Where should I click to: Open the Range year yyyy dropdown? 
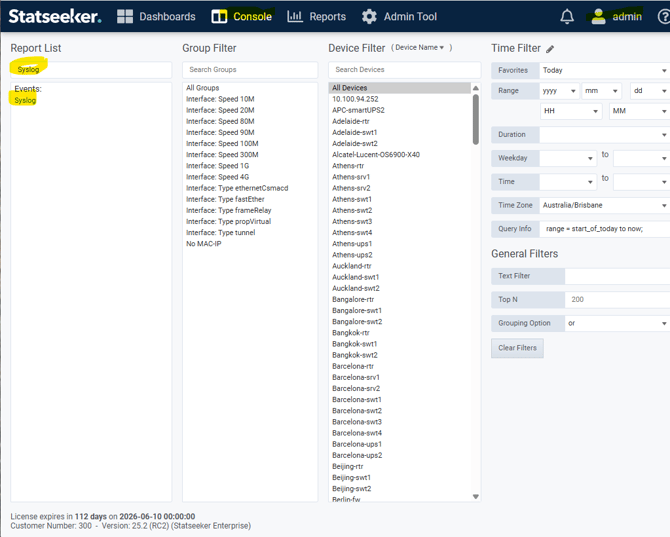[559, 91]
